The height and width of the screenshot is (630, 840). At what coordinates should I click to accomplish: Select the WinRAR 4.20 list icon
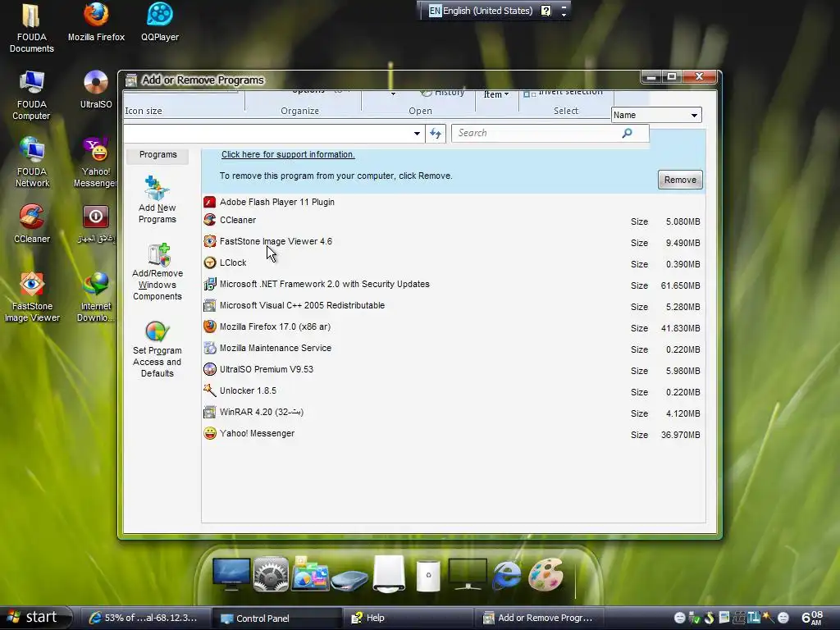[209, 412]
